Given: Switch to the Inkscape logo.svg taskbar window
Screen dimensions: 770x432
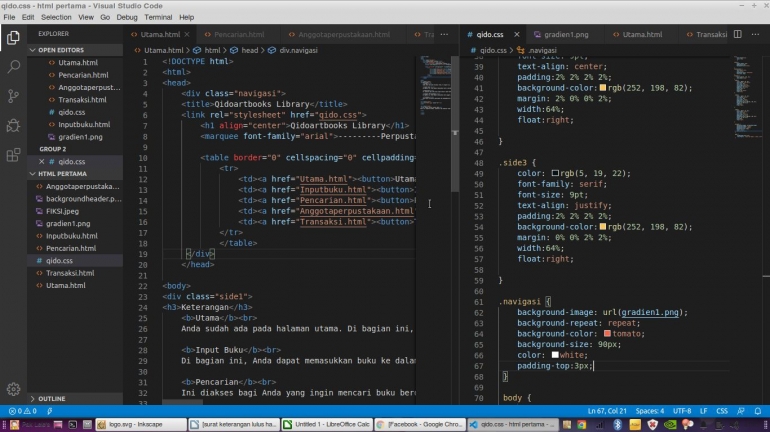Looking at the screenshot, I should [x=141, y=425].
